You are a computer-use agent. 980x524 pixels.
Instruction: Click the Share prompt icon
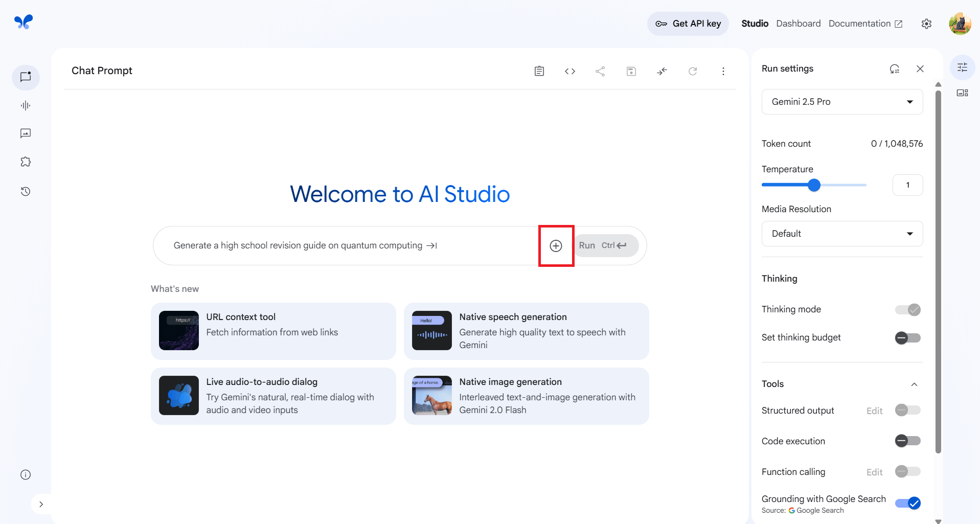pos(601,71)
